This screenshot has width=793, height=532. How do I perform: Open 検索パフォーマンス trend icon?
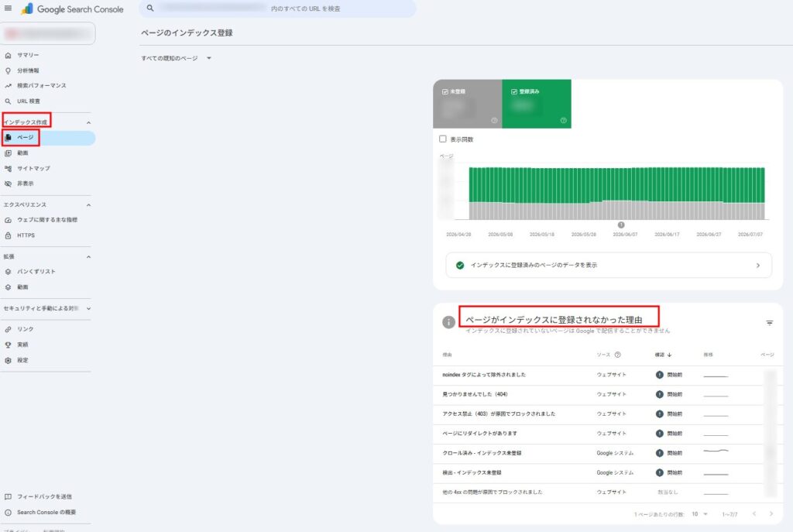tap(8, 86)
